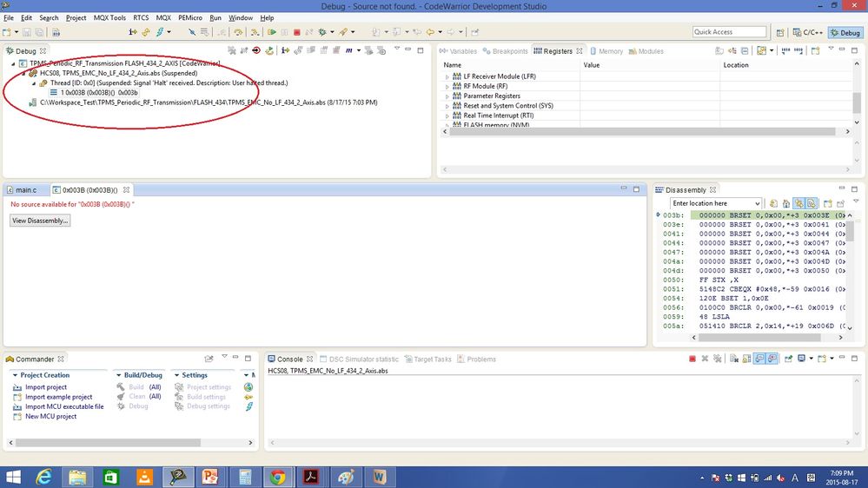Click Import example project in Commander
Screen dimensions: 868x488
[59, 397]
